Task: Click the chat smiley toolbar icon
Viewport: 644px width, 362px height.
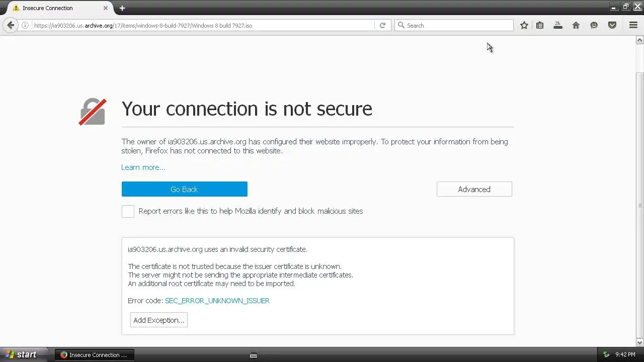Action: pos(594,25)
